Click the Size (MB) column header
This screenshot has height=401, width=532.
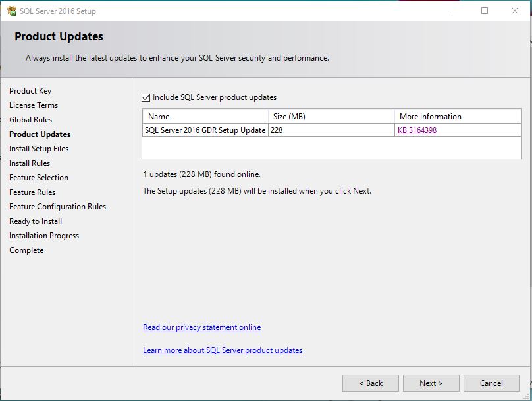(x=290, y=116)
